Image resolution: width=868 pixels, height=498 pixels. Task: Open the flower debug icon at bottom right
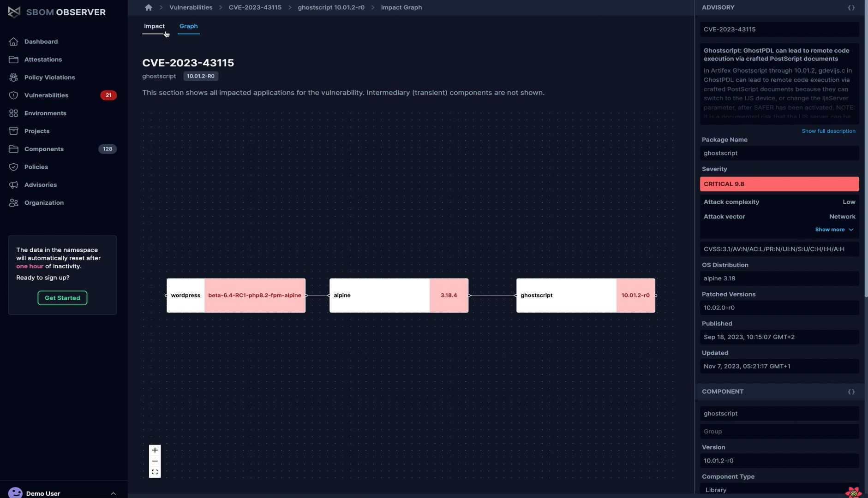[x=853, y=492]
